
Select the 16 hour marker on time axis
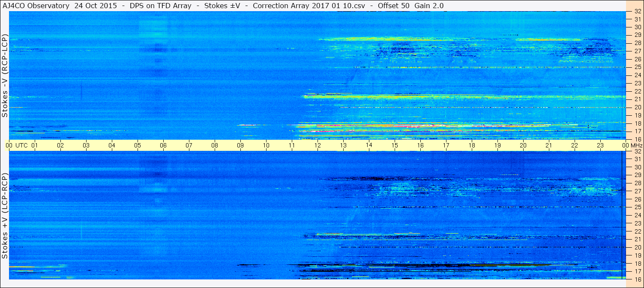point(420,145)
